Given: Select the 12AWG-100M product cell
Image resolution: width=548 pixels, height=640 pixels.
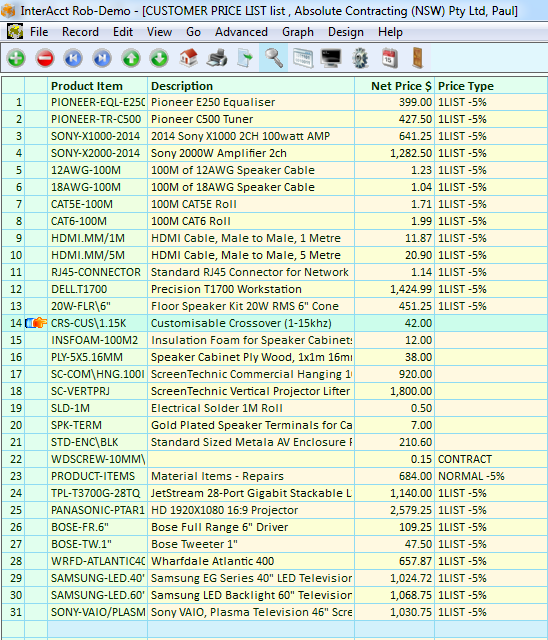Looking at the screenshot, I should [98, 170].
